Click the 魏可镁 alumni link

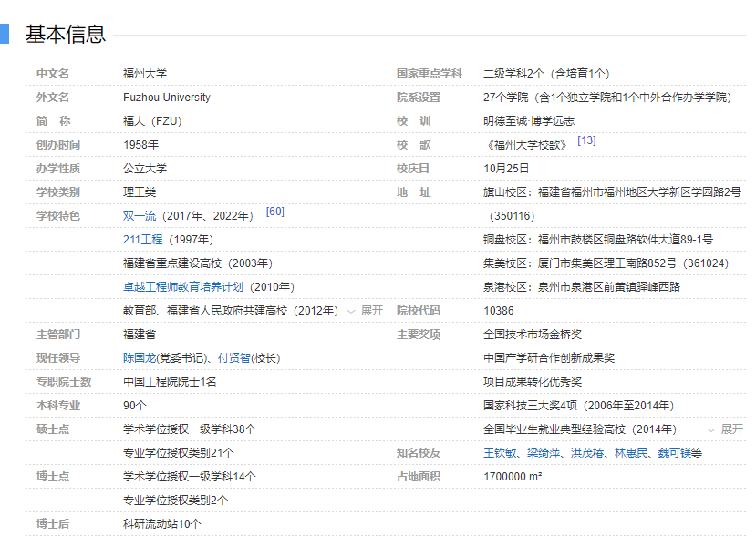673,453
